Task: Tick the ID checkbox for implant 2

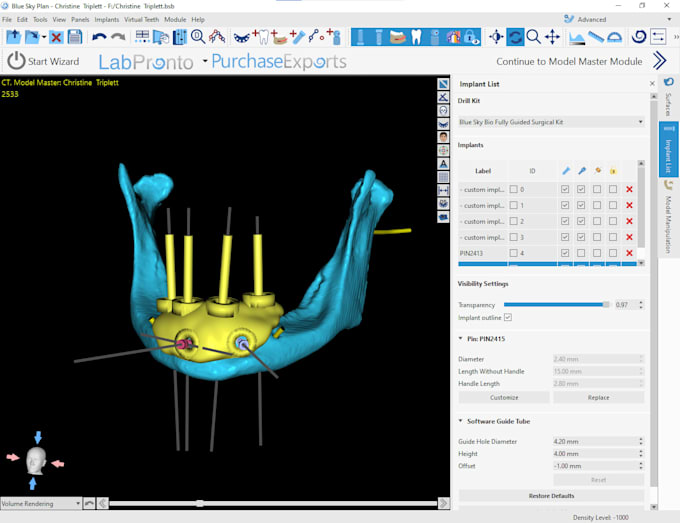Action: (513, 221)
